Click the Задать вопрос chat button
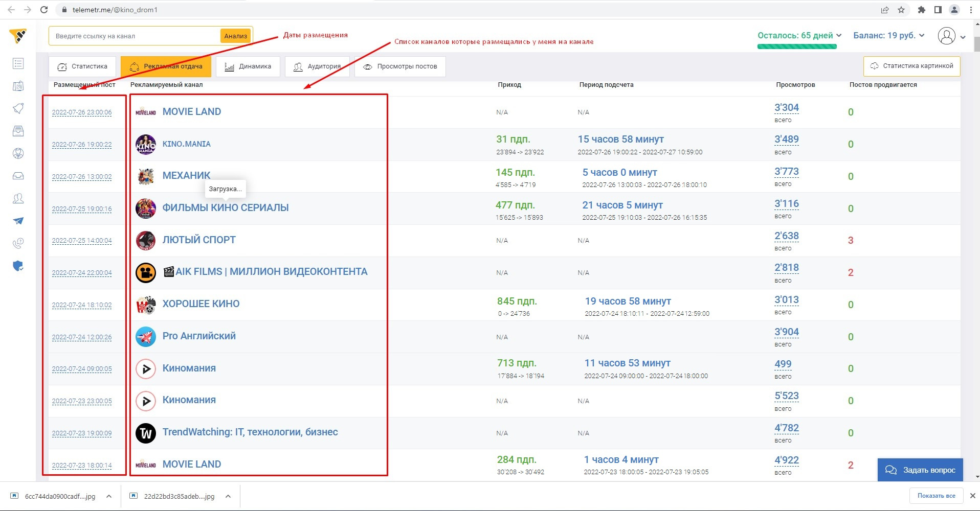980x511 pixels. click(x=920, y=470)
